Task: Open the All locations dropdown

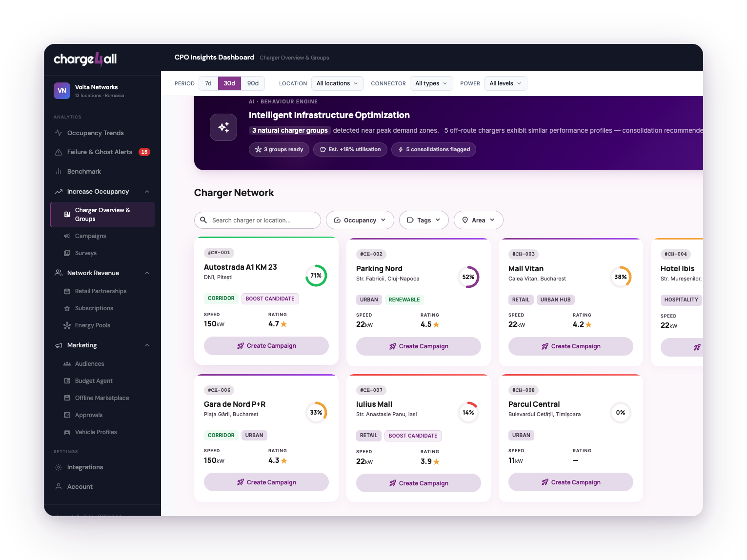Action: click(337, 83)
